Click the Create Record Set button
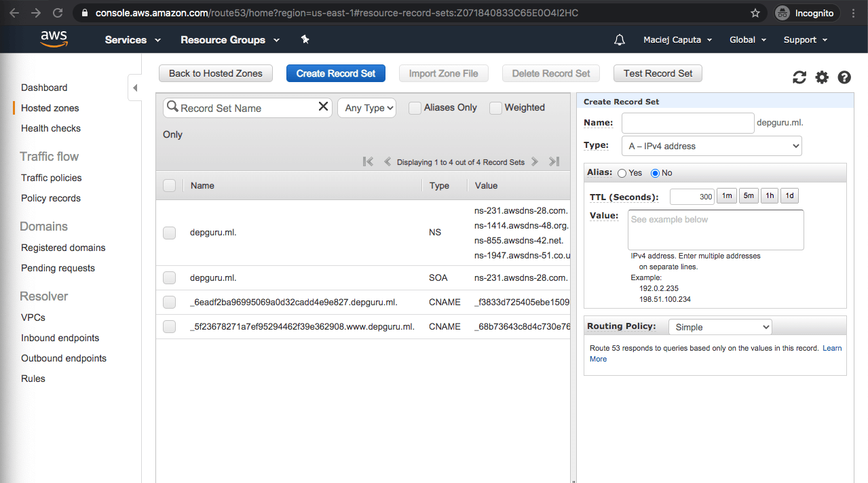 (x=336, y=73)
